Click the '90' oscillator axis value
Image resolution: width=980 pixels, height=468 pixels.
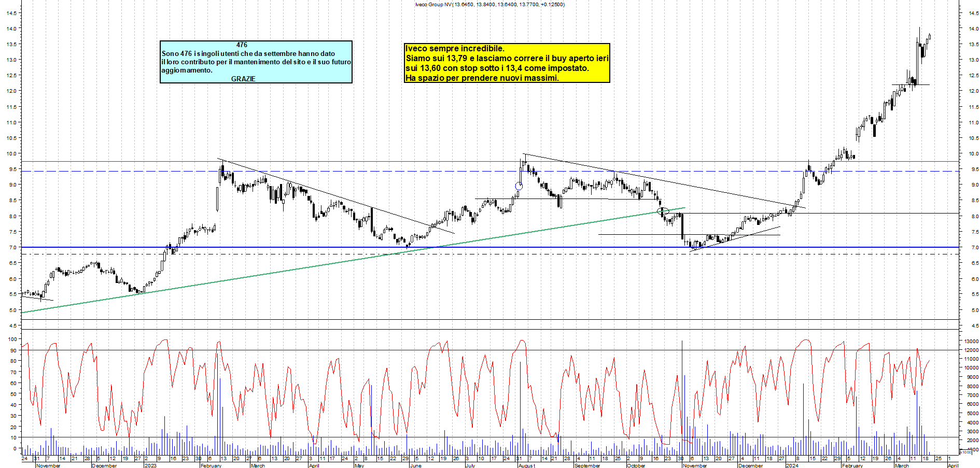point(13,350)
